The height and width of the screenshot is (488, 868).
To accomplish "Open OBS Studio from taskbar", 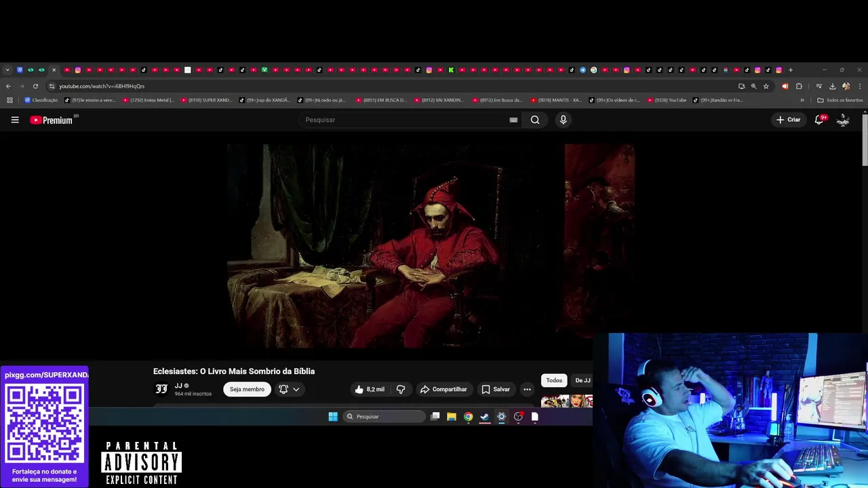I will click(518, 417).
